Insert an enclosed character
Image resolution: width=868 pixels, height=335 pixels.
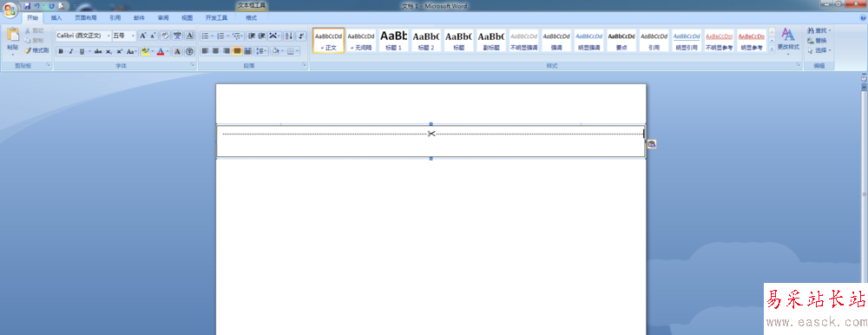point(189,51)
